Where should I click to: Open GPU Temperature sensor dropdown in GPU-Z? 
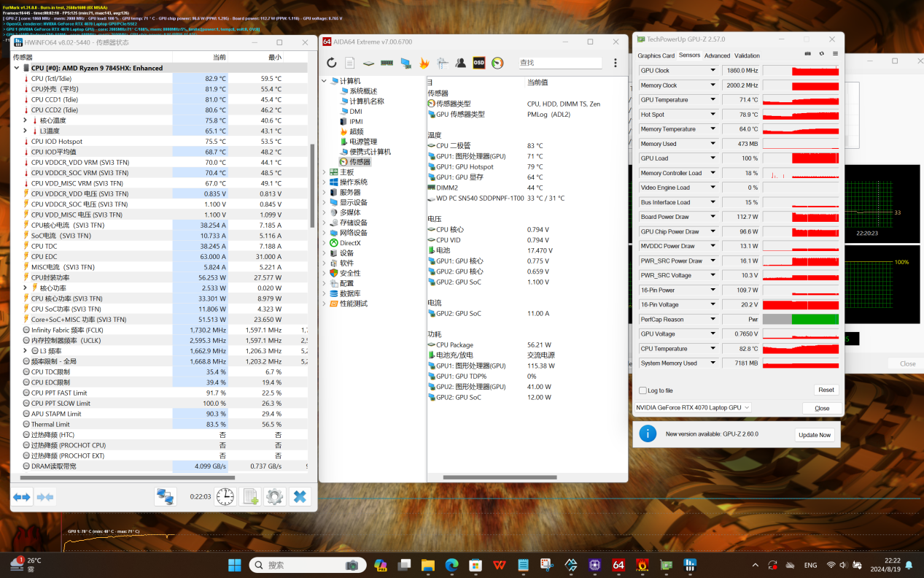(x=713, y=100)
